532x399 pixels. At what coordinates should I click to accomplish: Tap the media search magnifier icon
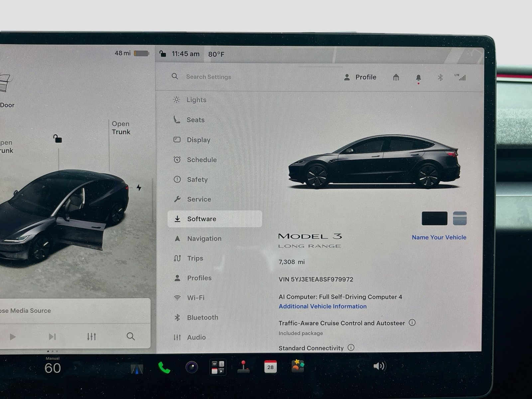pyautogui.click(x=131, y=336)
